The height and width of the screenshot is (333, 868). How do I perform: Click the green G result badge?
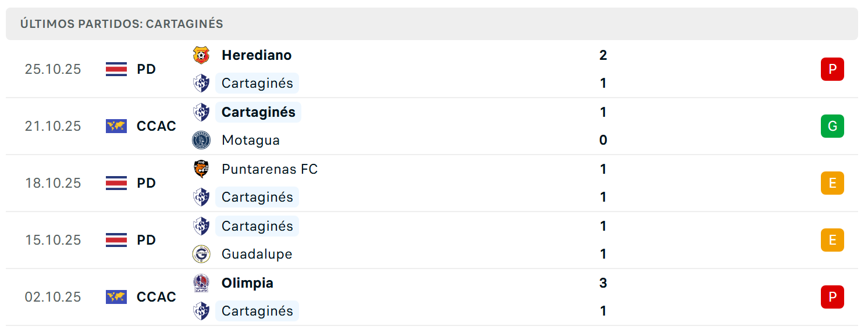point(832,126)
